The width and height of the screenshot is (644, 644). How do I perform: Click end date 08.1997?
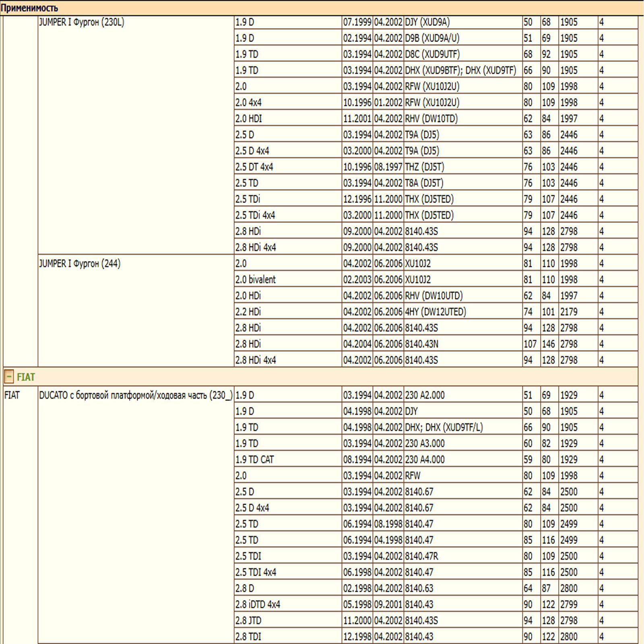(388, 167)
